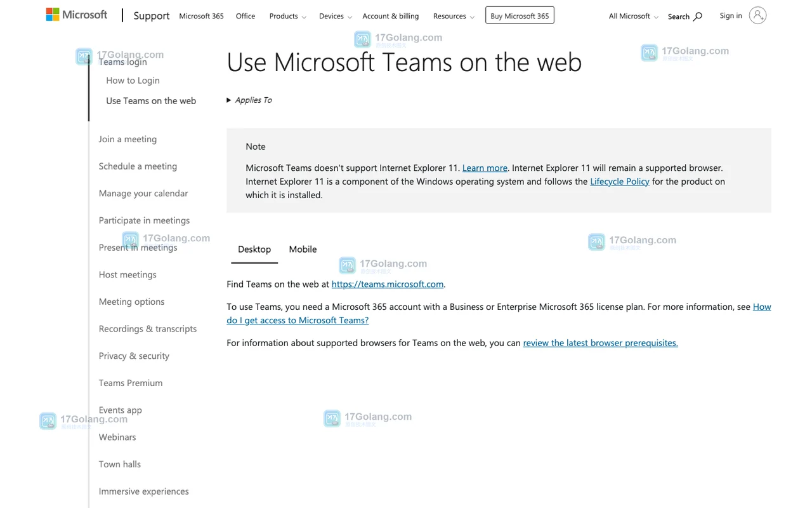Select How to Login in sidebar
Viewport: 812px width, 508px height.
coord(133,81)
